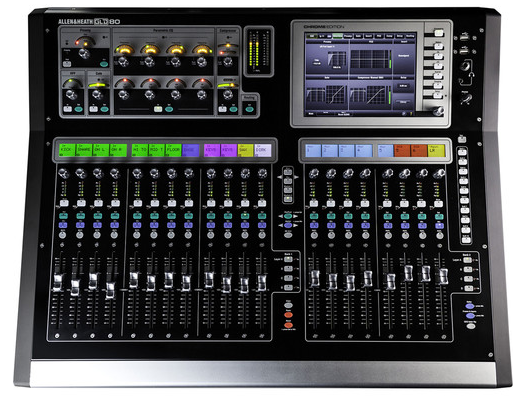This screenshot has width=530, height=403.
Task: Grab the KICK channel fader cap
Action: click(x=58, y=283)
